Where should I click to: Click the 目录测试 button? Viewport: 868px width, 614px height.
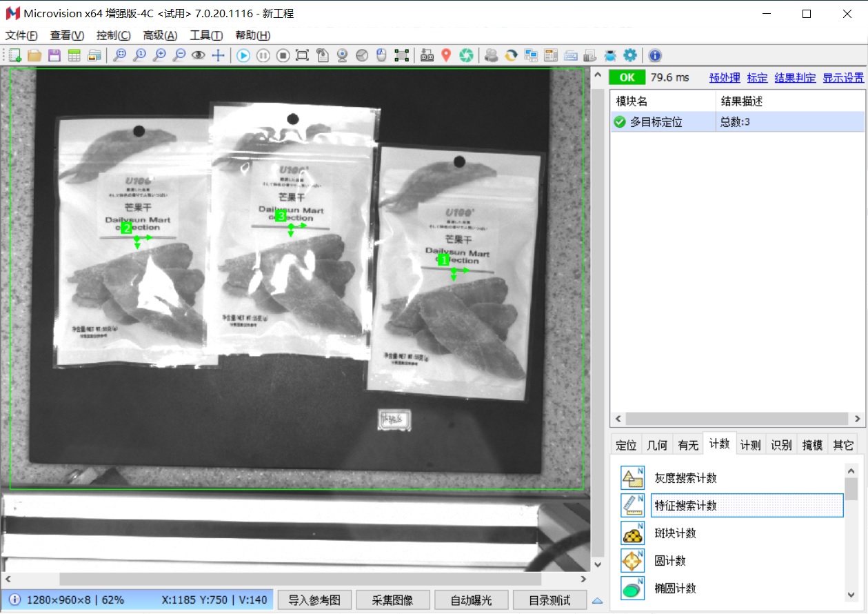[x=550, y=600]
